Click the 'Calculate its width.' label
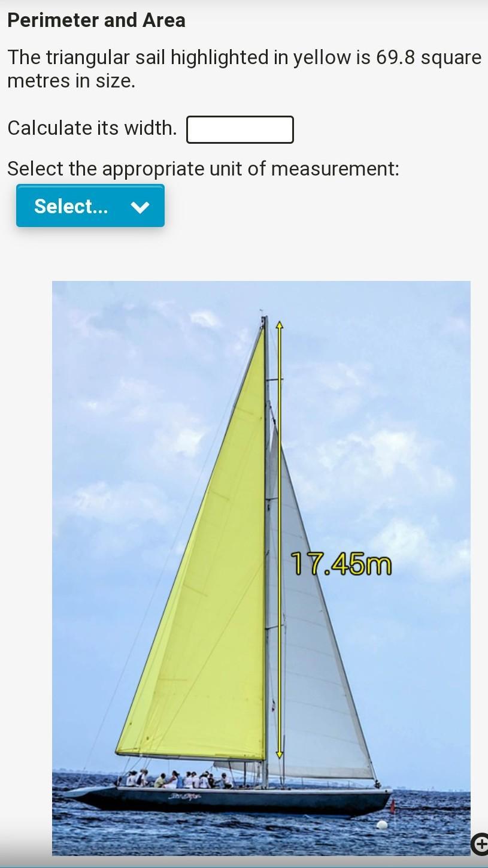This screenshot has height=868, width=488. tap(92, 128)
